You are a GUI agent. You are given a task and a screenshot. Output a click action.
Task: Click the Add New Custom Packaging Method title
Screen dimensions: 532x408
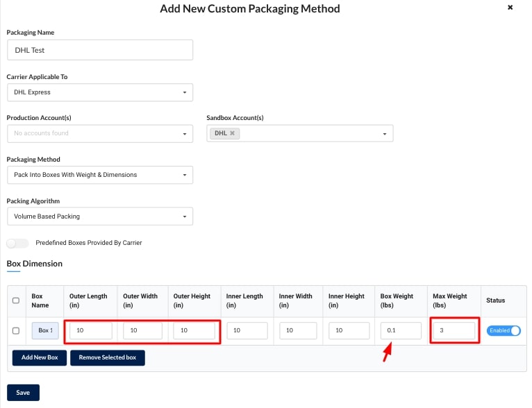pos(250,8)
